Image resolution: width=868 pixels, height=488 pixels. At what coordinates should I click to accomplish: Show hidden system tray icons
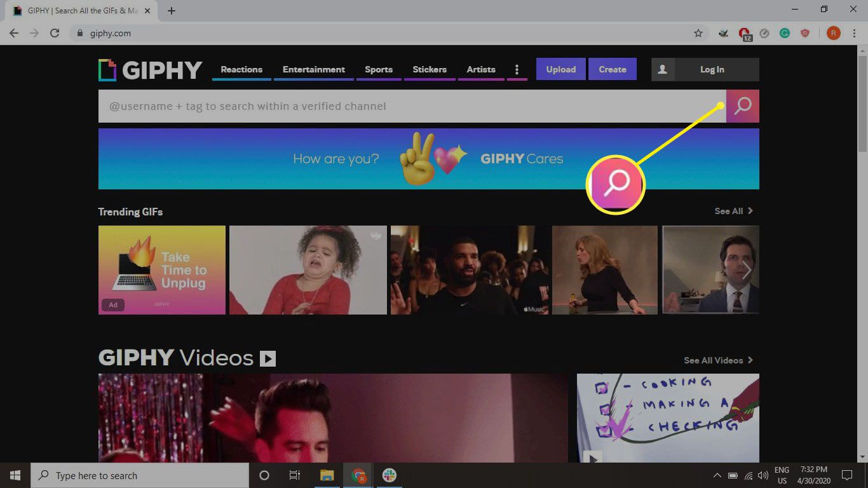click(717, 475)
